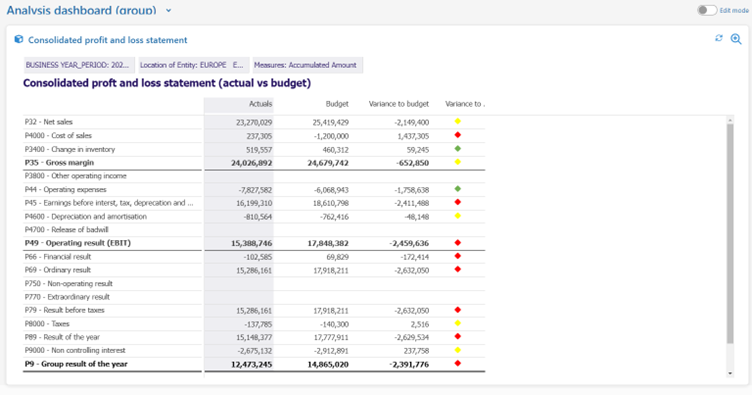This screenshot has width=752, height=395.
Task: Click the green indicator in the Operating expenses row
Action: pyautogui.click(x=458, y=189)
